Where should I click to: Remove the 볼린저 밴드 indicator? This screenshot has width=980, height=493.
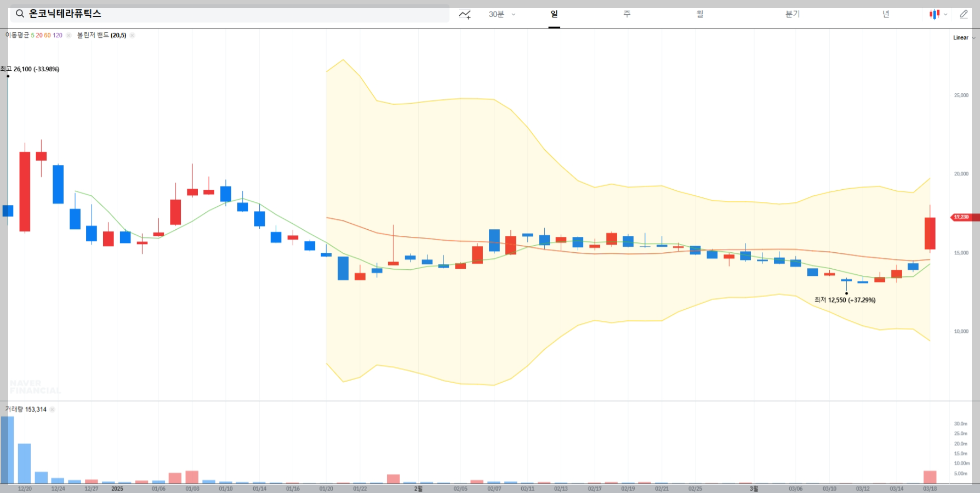point(132,35)
